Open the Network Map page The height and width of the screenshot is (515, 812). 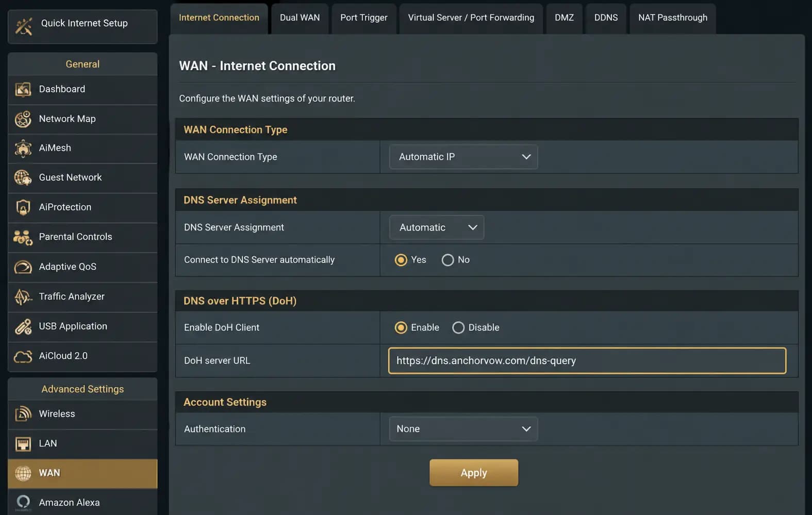tap(82, 119)
